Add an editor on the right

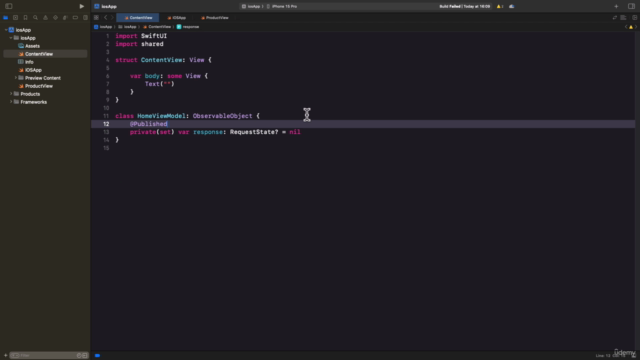point(634,18)
